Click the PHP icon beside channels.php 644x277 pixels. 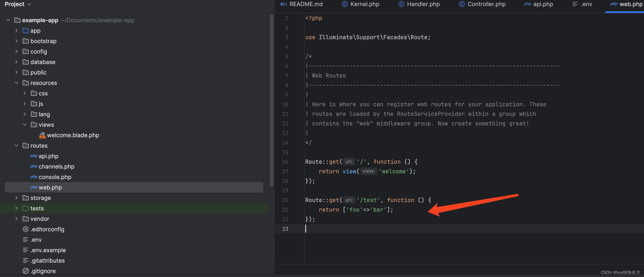coord(34,167)
